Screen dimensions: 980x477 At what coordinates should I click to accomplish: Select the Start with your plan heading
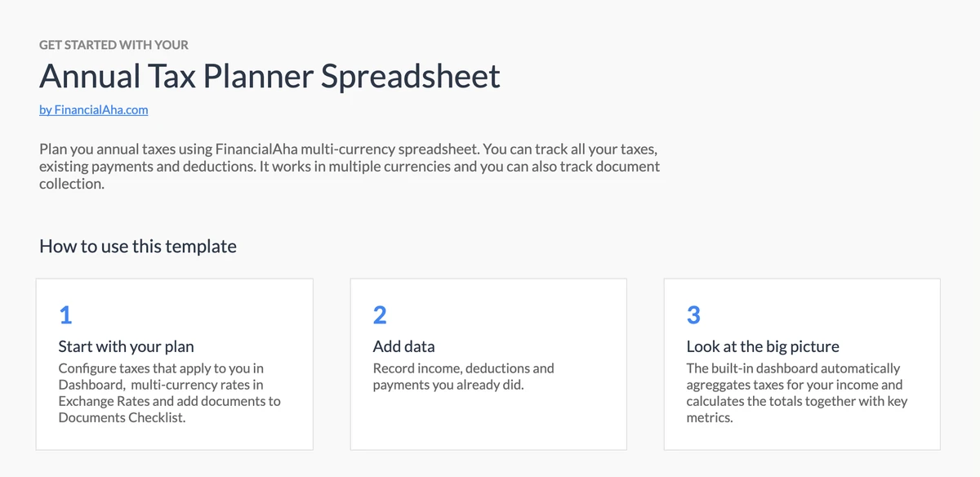tap(126, 346)
